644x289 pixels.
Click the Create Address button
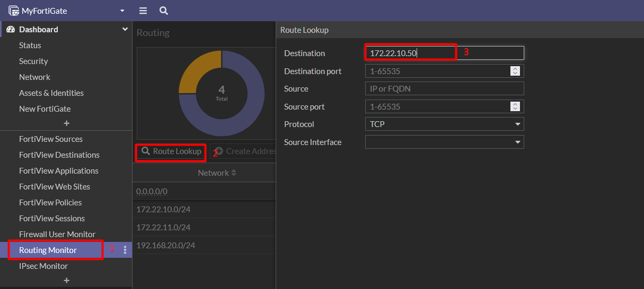coord(244,151)
